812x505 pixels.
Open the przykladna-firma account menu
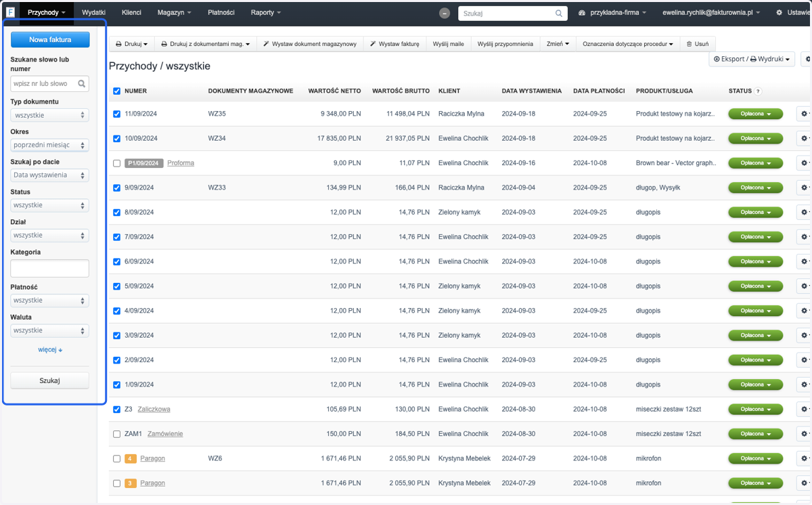click(612, 13)
